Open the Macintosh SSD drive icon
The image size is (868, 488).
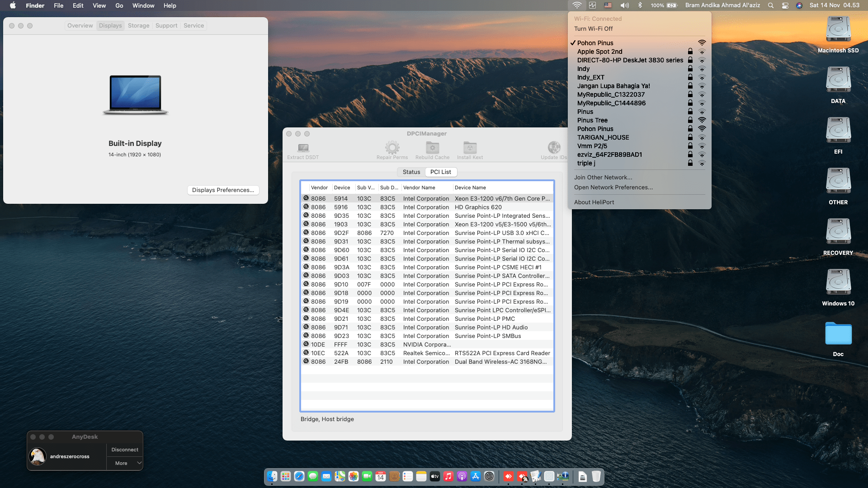[838, 30]
